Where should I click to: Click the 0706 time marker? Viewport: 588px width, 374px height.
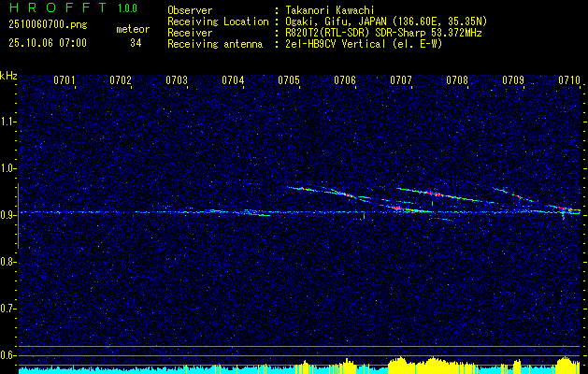point(345,79)
